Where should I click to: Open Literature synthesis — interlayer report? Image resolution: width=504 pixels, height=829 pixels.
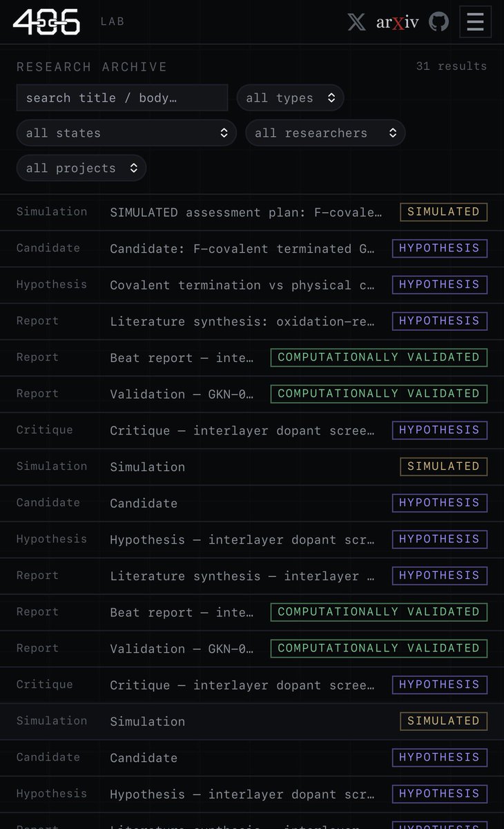[252, 575]
